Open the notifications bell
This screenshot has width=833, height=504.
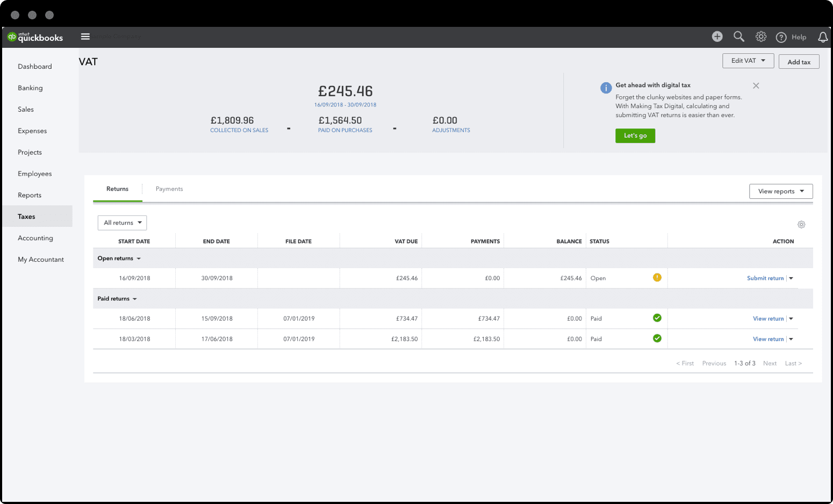823,37
